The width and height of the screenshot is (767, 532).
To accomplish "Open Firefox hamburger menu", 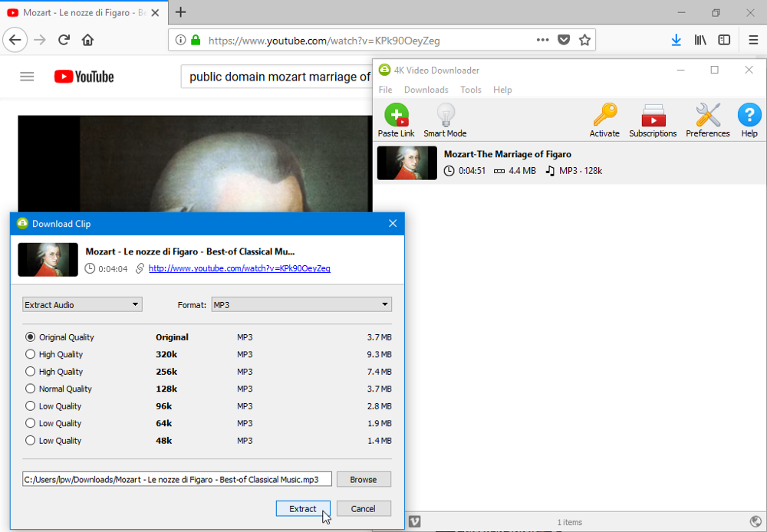I will [753, 40].
